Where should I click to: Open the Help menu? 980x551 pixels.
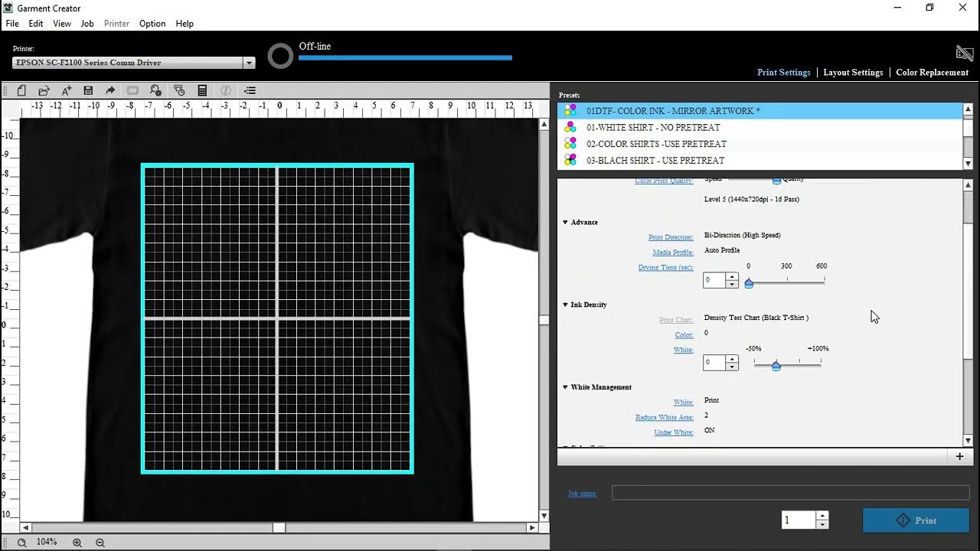(185, 24)
